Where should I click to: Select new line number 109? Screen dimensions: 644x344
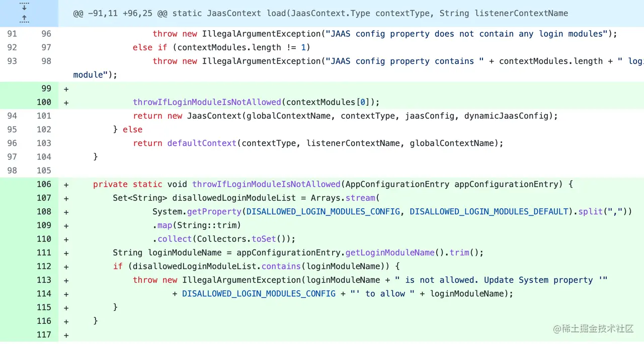(x=44, y=225)
